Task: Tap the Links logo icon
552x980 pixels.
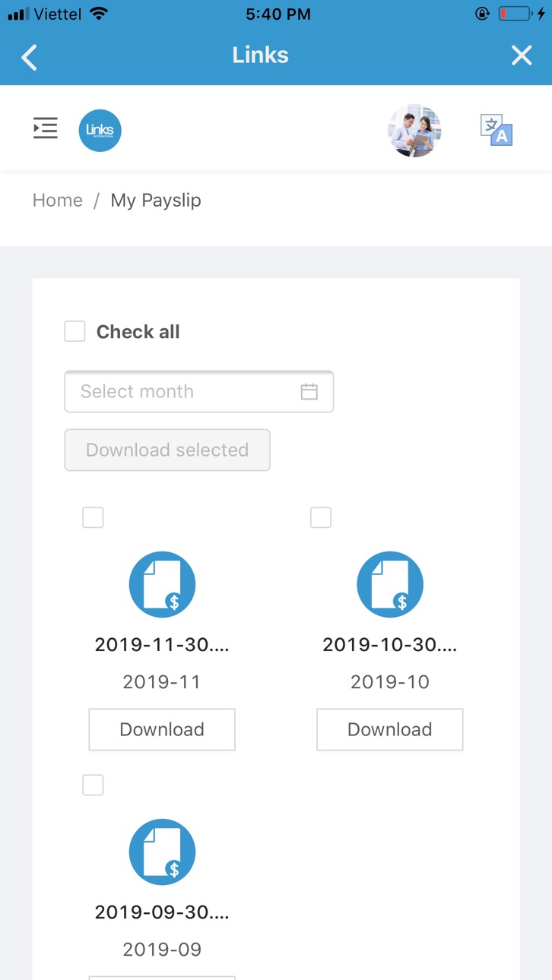Action: [x=100, y=130]
